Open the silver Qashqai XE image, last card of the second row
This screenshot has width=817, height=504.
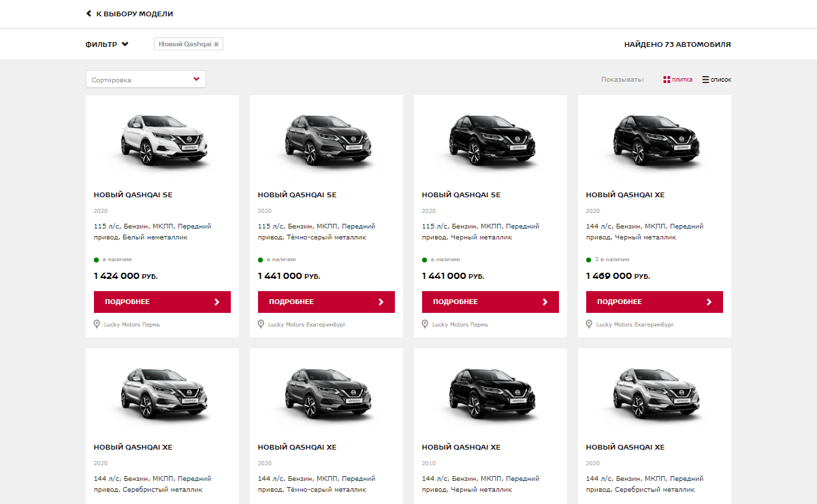click(x=654, y=393)
